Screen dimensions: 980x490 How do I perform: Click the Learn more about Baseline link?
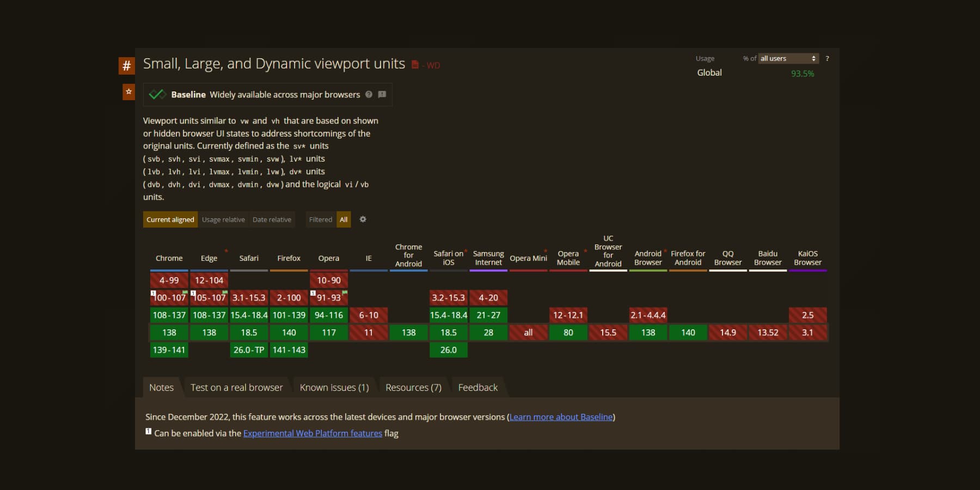(561, 416)
